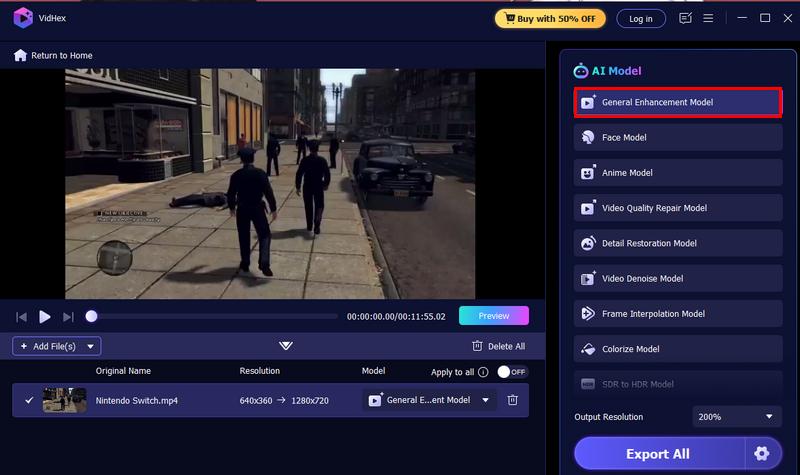Image resolution: width=800 pixels, height=475 pixels.
Task: Click the video timeline seek slider handle
Action: pos(91,316)
